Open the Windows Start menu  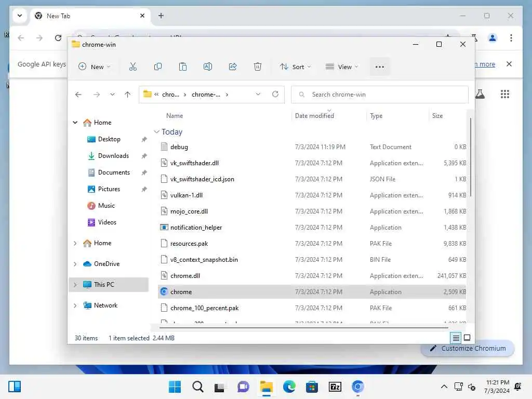175,387
